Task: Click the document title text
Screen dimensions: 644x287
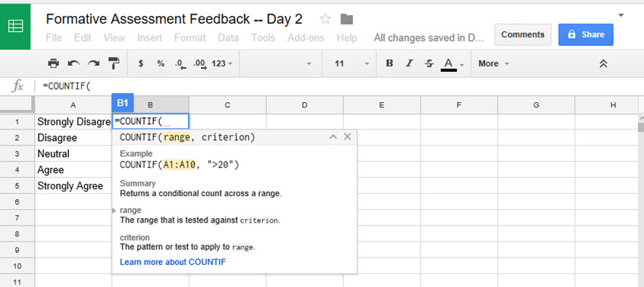Action: pos(174,19)
